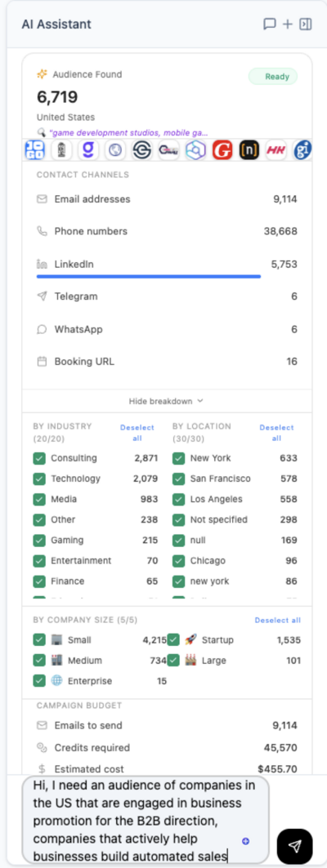The height and width of the screenshot is (868, 327).
Task: Uncheck the New York location checkbox
Action: click(178, 458)
